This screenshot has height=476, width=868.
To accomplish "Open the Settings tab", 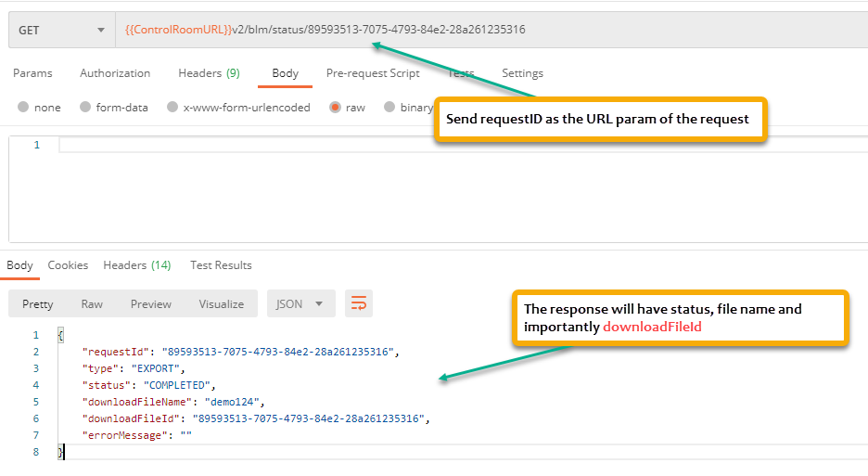I will click(522, 73).
